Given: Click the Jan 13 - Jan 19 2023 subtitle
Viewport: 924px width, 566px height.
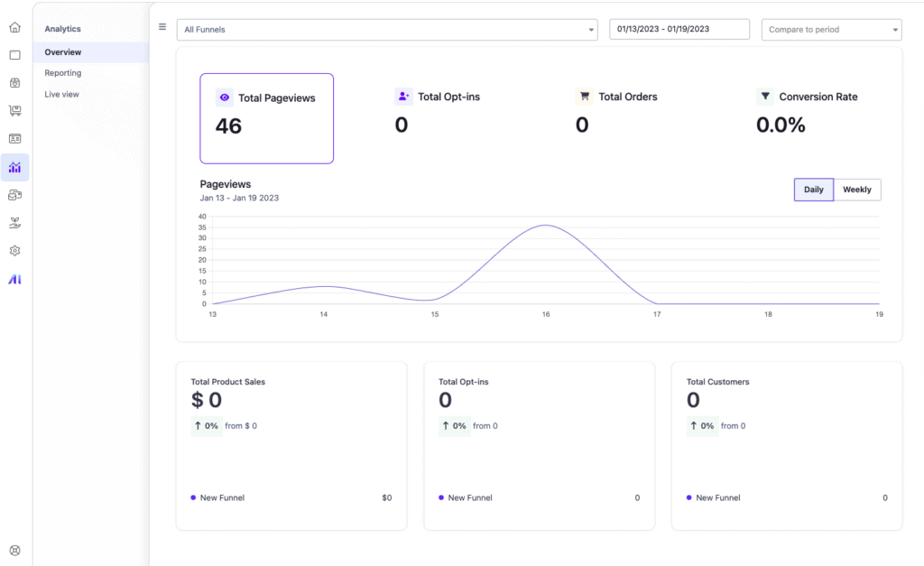Looking at the screenshot, I should coord(239,198).
